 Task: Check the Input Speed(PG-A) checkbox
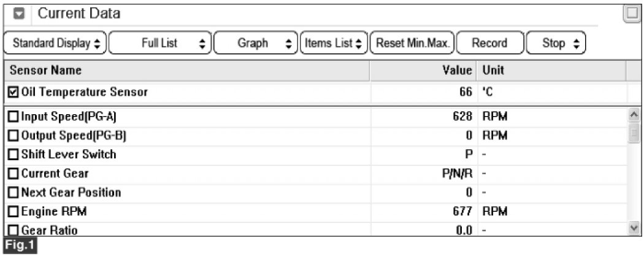click(13, 117)
